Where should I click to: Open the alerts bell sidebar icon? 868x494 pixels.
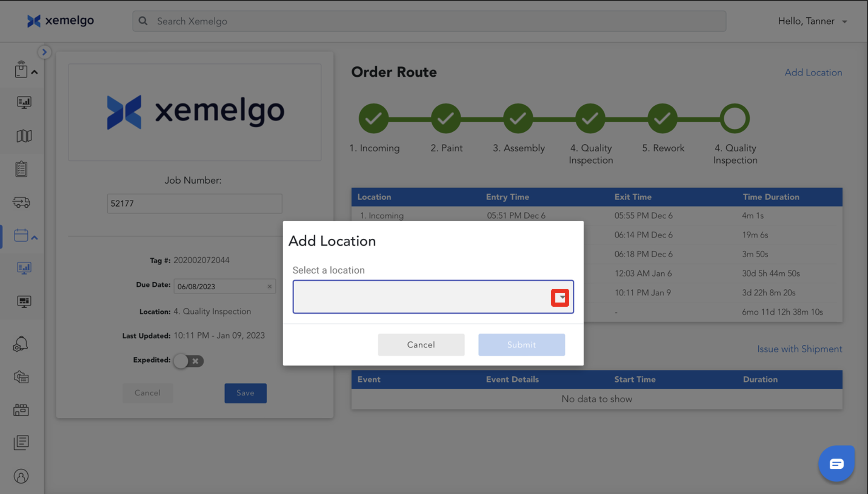[x=21, y=344]
